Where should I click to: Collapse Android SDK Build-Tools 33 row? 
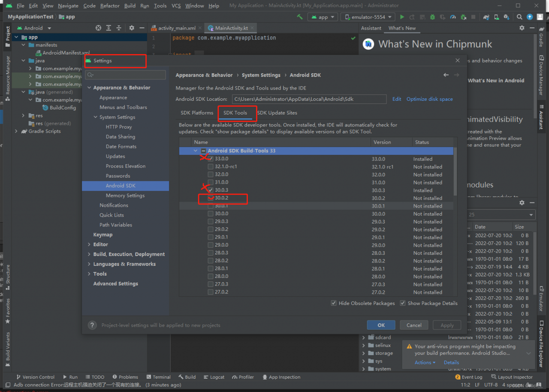[196, 151]
